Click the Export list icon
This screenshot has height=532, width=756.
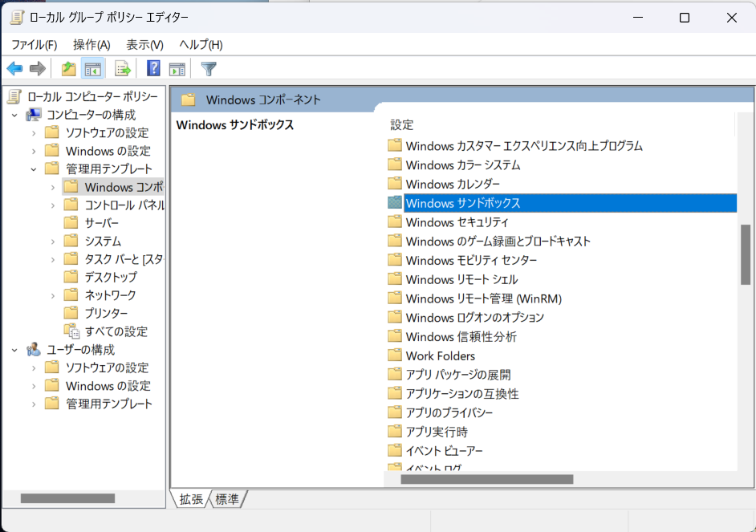[x=121, y=68]
